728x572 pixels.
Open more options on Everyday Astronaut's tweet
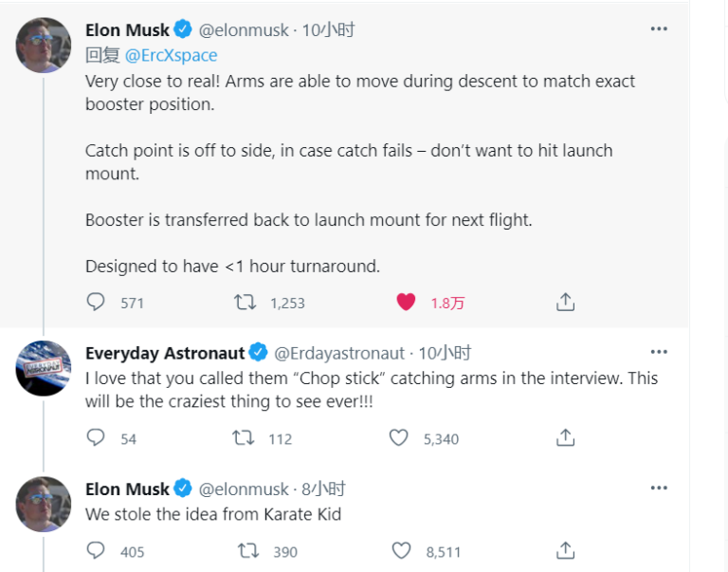click(659, 352)
